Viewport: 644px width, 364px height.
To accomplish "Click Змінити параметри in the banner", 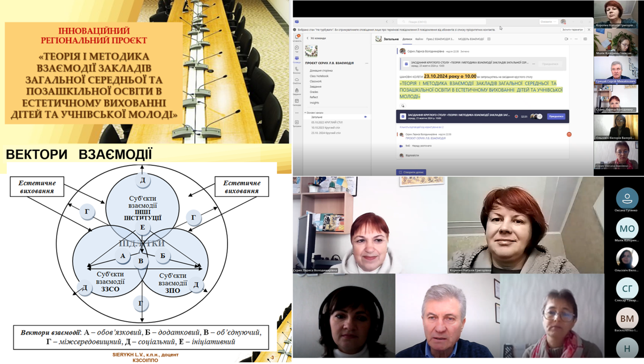I will (572, 29).
